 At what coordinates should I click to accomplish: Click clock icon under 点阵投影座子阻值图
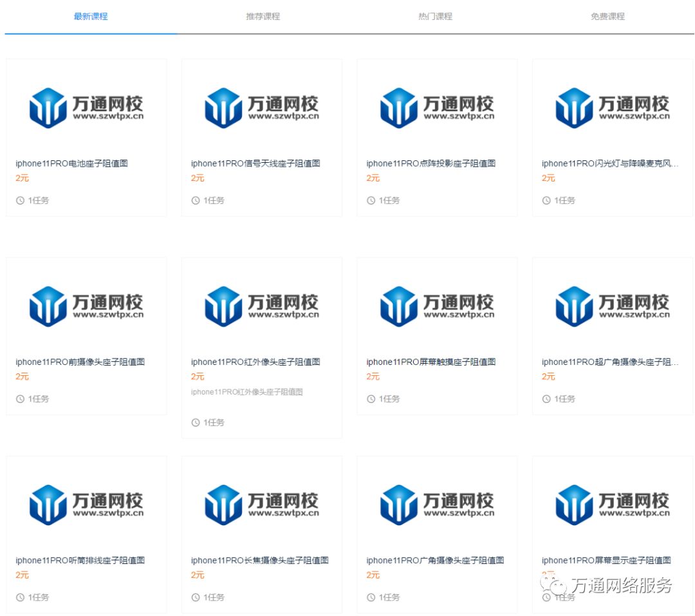click(371, 200)
